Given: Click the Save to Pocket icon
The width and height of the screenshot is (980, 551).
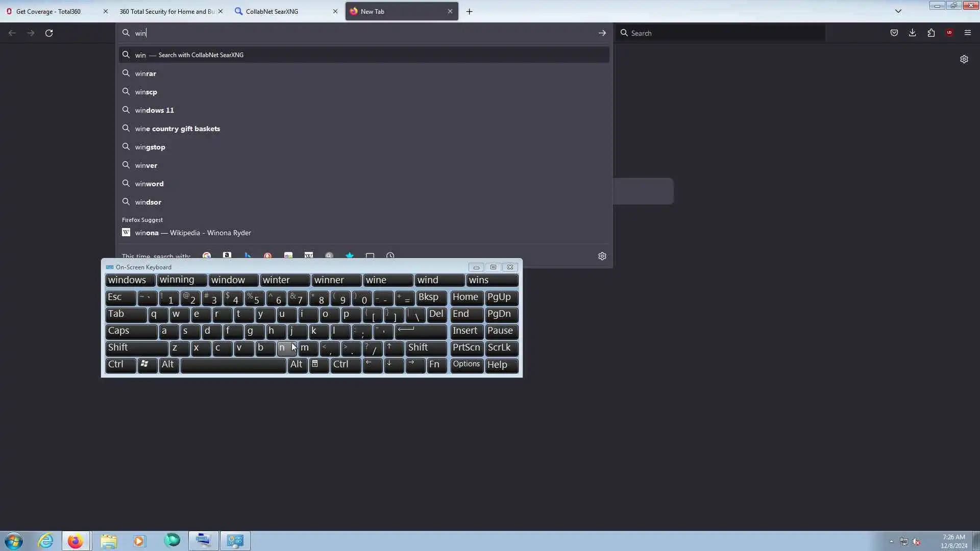Looking at the screenshot, I should pyautogui.click(x=894, y=33).
